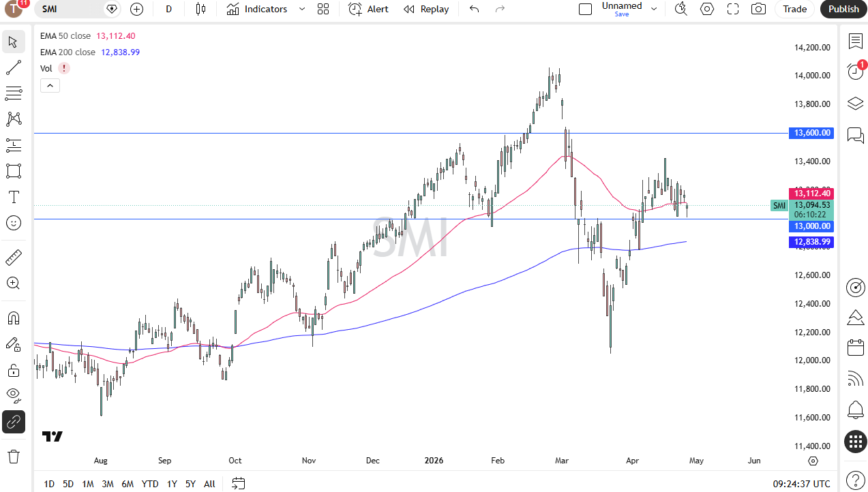Redo the last action

pyautogui.click(x=500, y=9)
